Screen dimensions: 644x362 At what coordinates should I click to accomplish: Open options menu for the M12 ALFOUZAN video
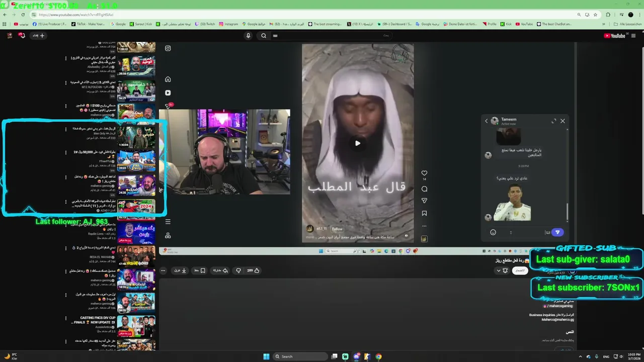(x=65, y=82)
